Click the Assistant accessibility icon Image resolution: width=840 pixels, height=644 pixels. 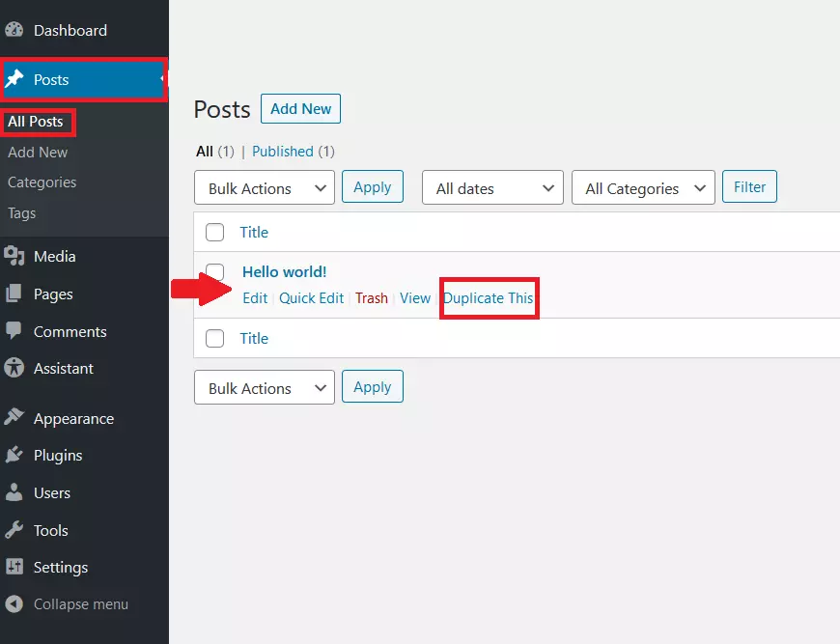(14, 368)
